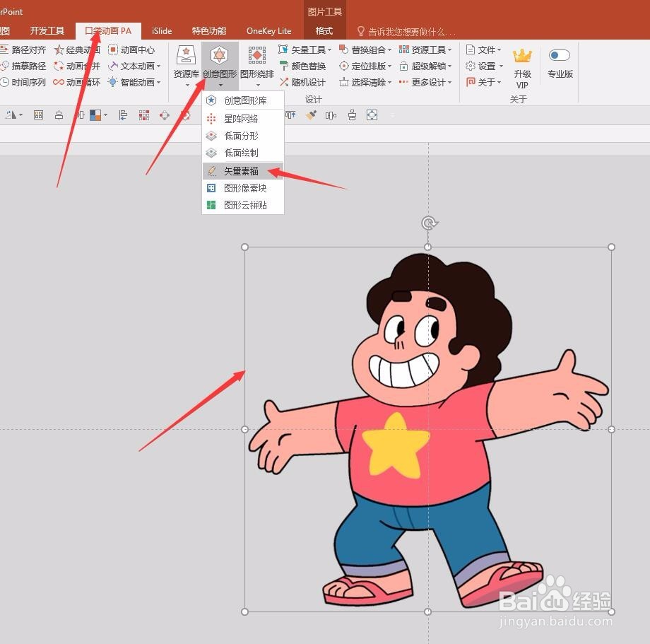Choose 低面绘制 from the menu
The height and width of the screenshot is (644, 650).
pyautogui.click(x=243, y=153)
